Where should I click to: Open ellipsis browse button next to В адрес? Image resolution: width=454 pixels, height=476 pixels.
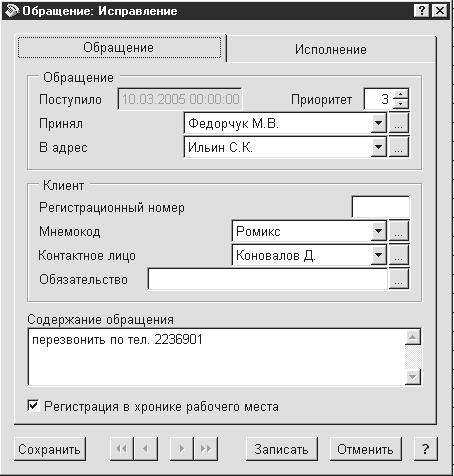coord(399,147)
